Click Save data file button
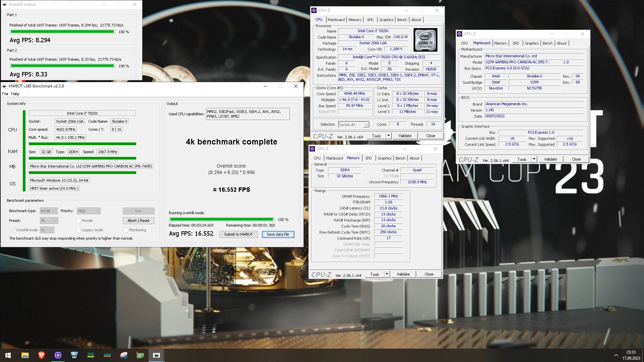Image resolution: width=644 pixels, height=362 pixels. [x=278, y=234]
